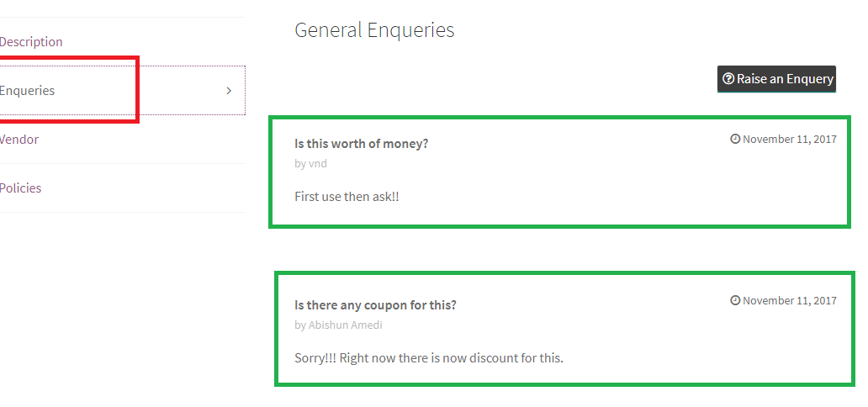Click the Raise an Enquery button

point(776,79)
